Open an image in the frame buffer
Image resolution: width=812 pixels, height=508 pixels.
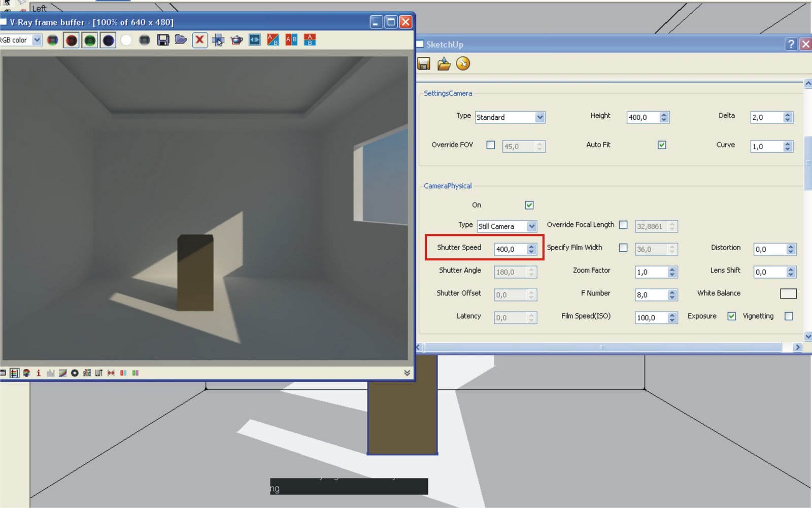tap(181, 40)
